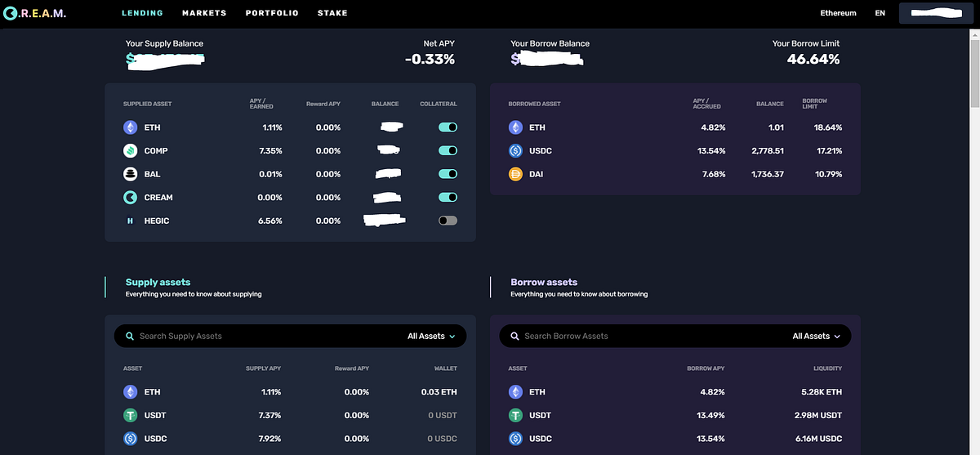Screen dimensions: 980x455
Task: Open the STAKE tab
Action: click(x=332, y=13)
